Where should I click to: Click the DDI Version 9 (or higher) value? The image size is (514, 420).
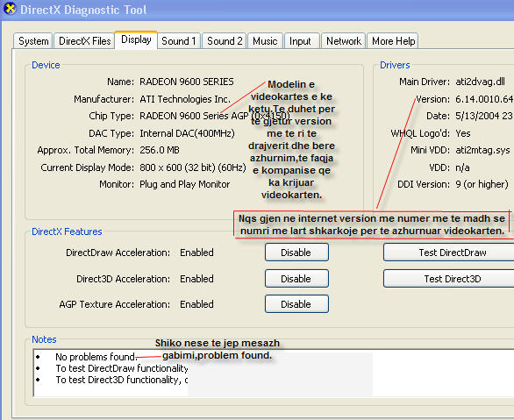pos(482,184)
